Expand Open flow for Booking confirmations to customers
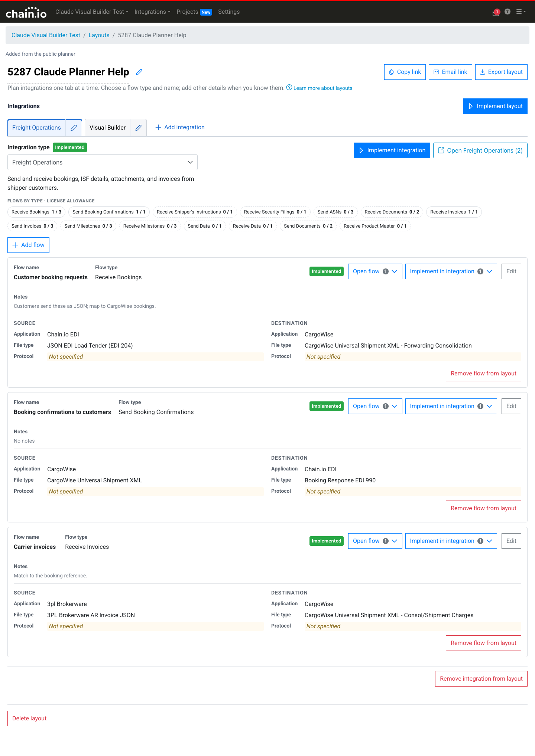The width and height of the screenshot is (535, 756). click(x=375, y=406)
